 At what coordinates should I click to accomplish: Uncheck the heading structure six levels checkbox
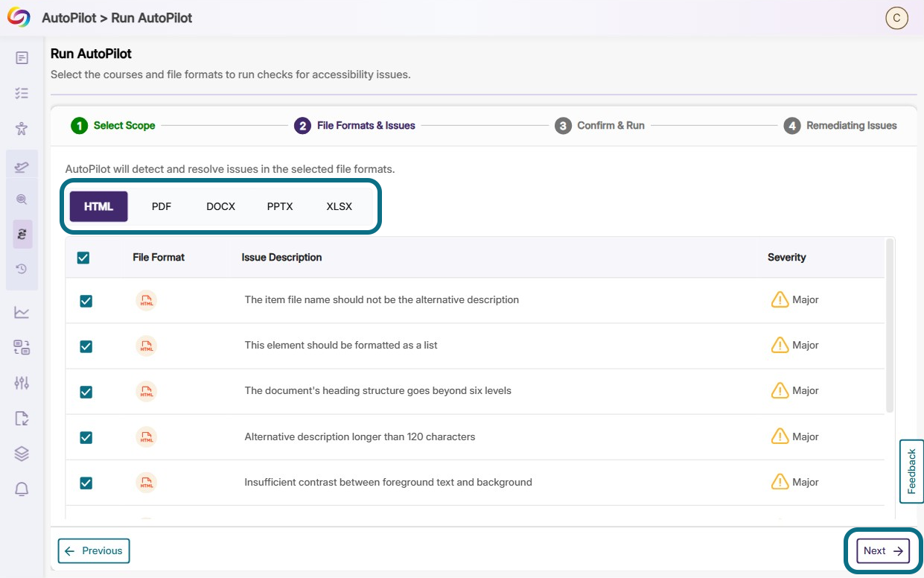pos(86,392)
